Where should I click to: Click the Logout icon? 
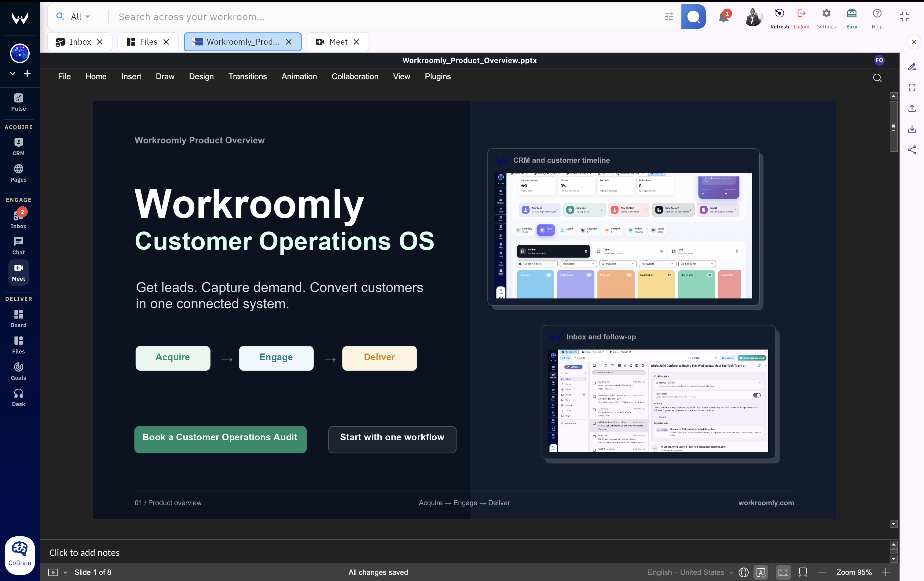pyautogui.click(x=801, y=18)
